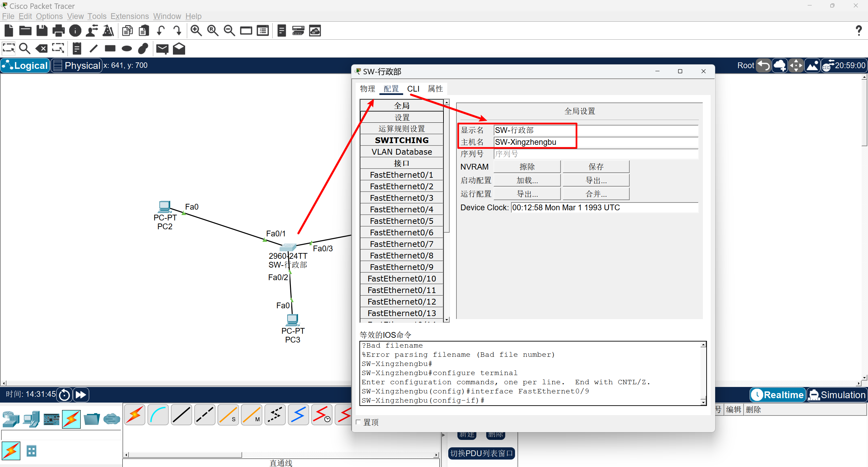
Task: Reset the workspace zoom level
Action: [213, 31]
